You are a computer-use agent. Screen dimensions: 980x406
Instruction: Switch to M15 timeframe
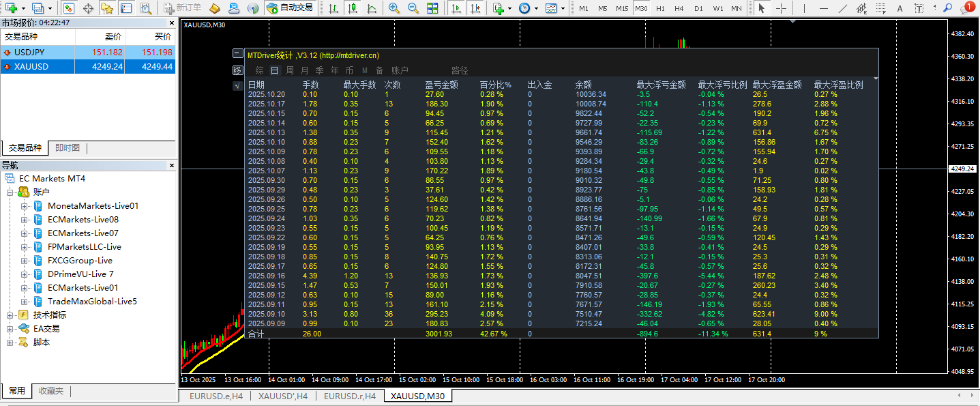[x=622, y=8]
